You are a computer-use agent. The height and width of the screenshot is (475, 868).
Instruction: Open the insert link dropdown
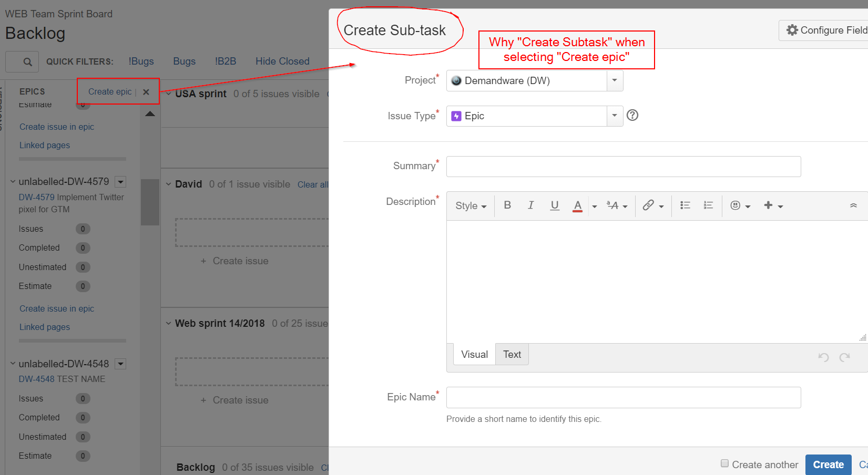click(x=653, y=205)
